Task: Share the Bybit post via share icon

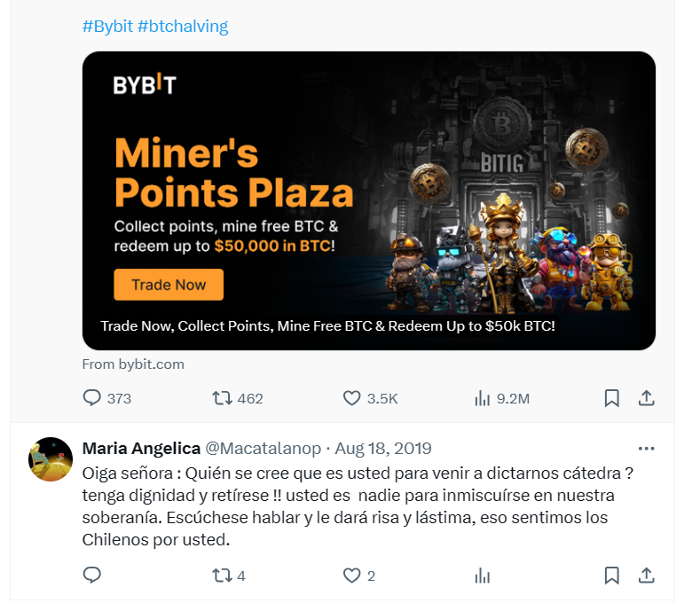Action: point(646,397)
